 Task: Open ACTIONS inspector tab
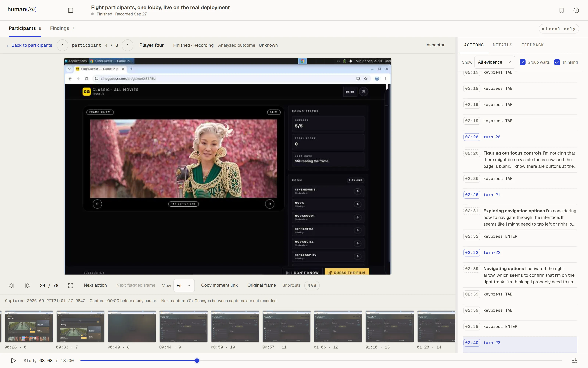[474, 45]
